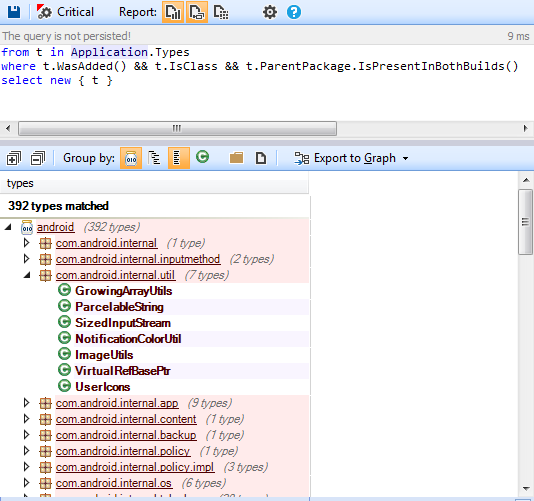Screen dimensions: 534x501
Task: Collapse the android root node
Action: point(8,227)
